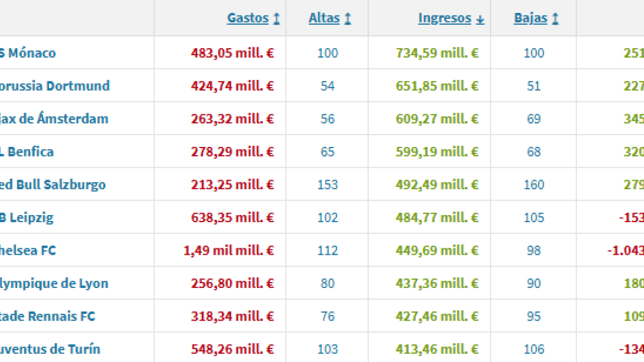This screenshot has width=644, height=362.
Task: Click Salzburgo Altas value 153
Action: tap(327, 184)
